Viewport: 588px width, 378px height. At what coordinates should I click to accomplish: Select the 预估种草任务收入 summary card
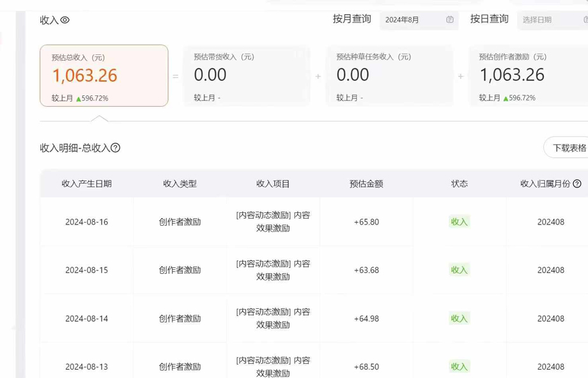pyautogui.click(x=389, y=75)
